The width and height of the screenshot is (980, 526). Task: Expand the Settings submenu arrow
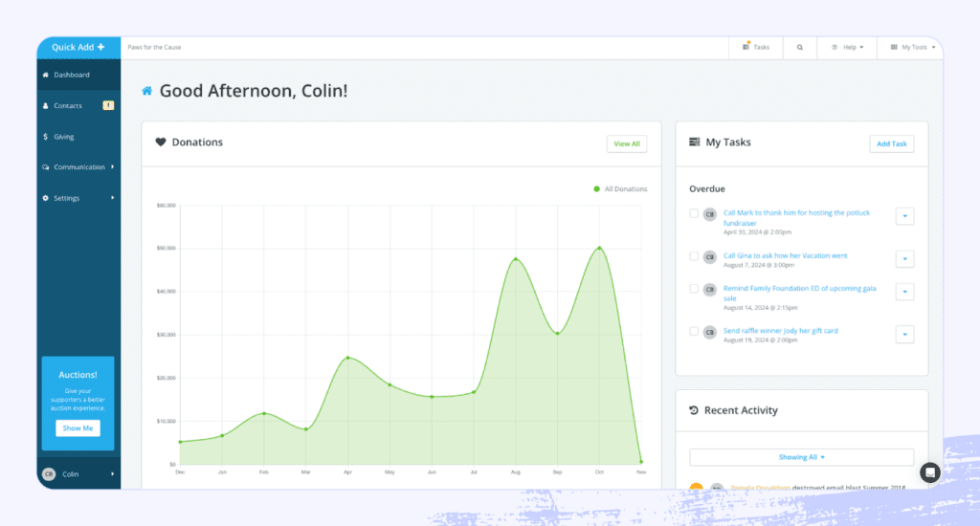click(113, 197)
